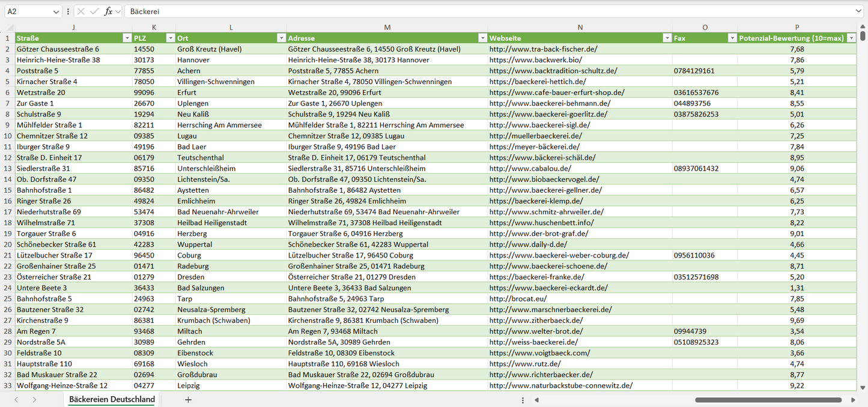Select the Bäckereien Deutschland sheet tab

(x=112, y=399)
